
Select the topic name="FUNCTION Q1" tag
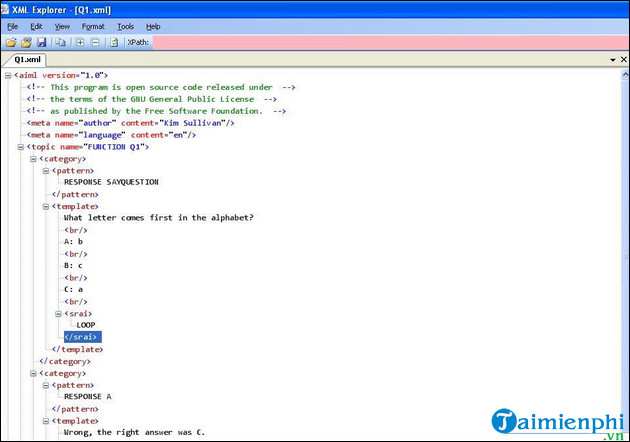click(88, 147)
